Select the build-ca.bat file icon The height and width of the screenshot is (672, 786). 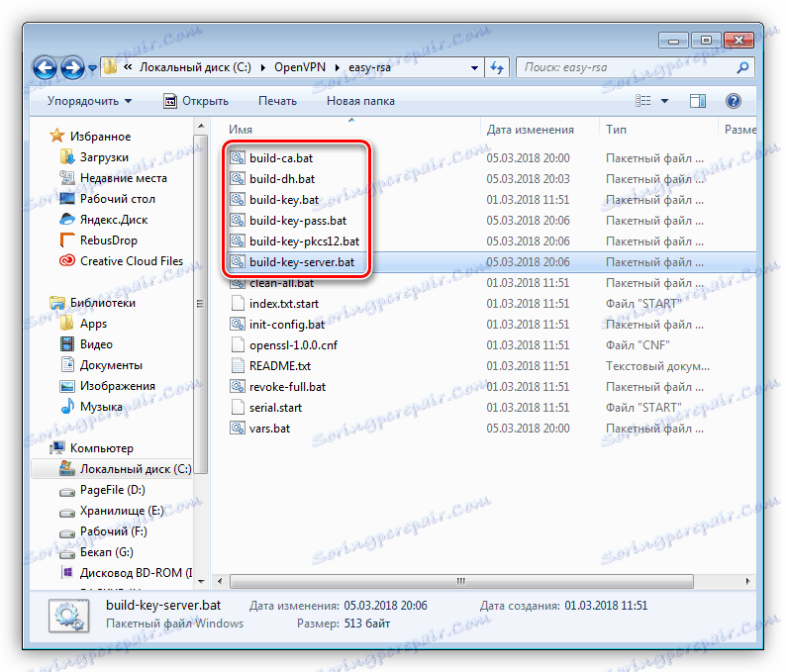[x=238, y=157]
